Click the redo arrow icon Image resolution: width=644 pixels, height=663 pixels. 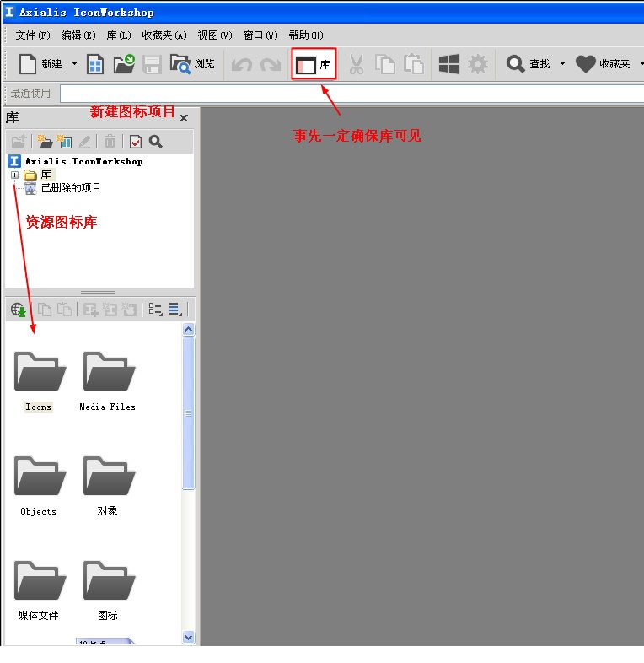(271, 65)
